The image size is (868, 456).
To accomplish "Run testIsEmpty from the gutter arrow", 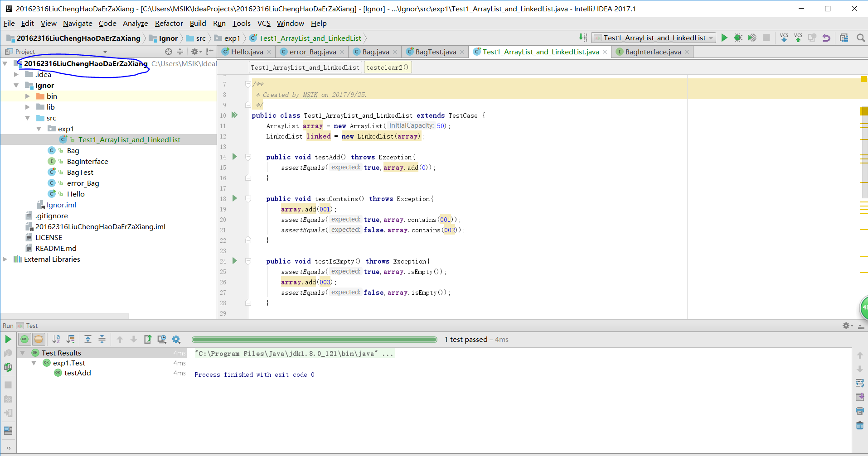I will (x=235, y=261).
